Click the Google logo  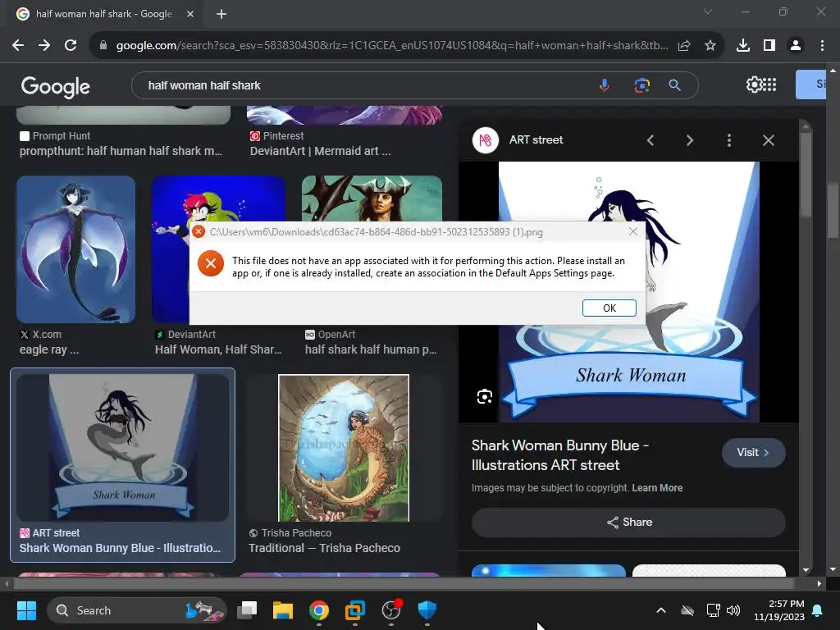tap(55, 86)
